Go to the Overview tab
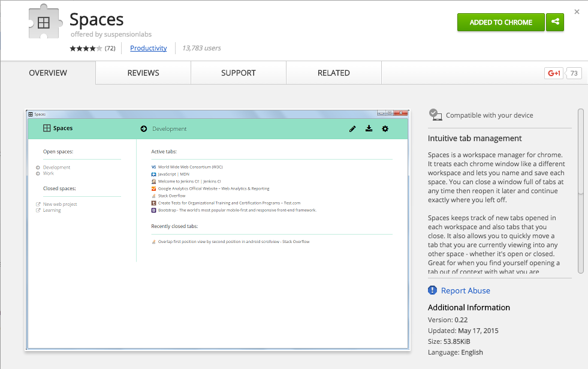The height and width of the screenshot is (369, 588). pyautogui.click(x=48, y=73)
